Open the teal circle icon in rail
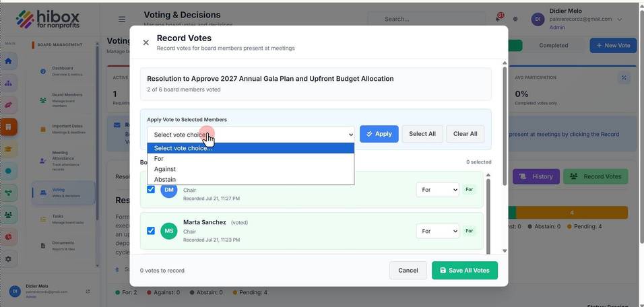Screen dimensions: 644x307 [x=9, y=171]
